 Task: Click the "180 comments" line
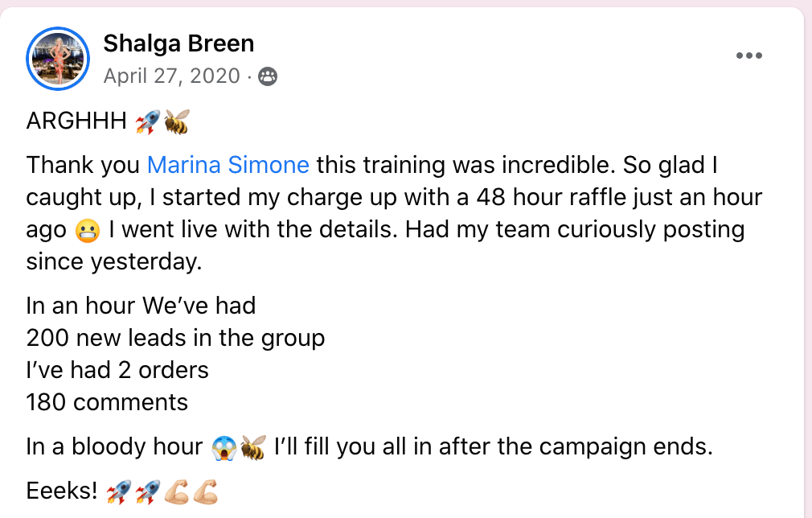(107, 402)
